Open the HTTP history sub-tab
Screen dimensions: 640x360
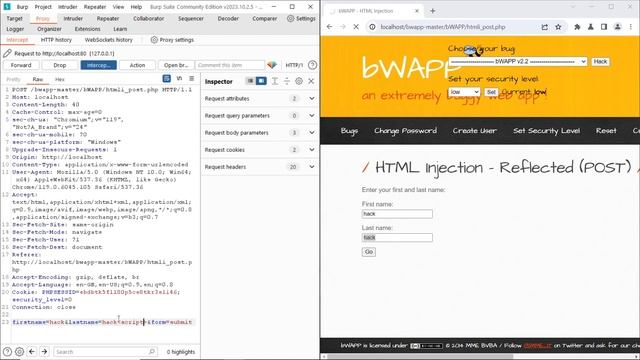pos(56,40)
